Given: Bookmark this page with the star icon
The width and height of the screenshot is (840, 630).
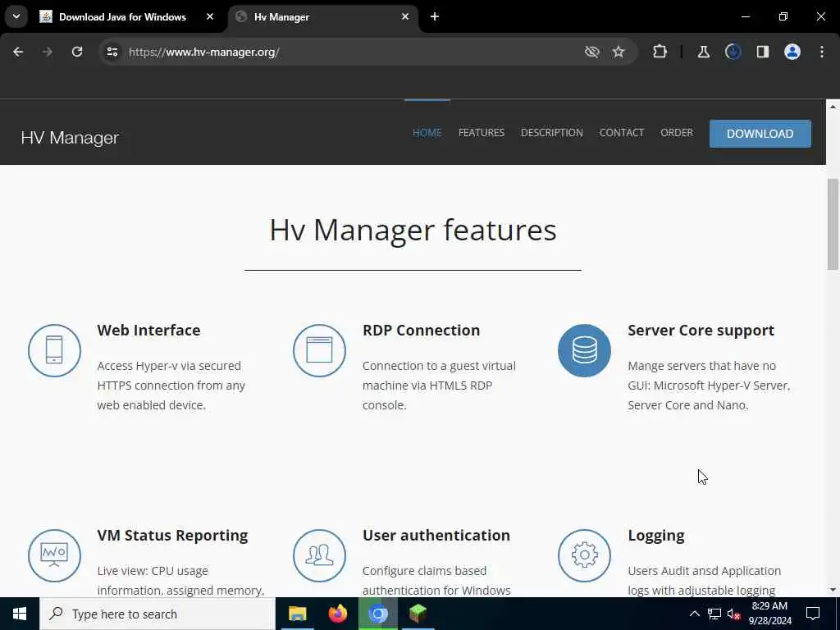Looking at the screenshot, I should pos(619,52).
